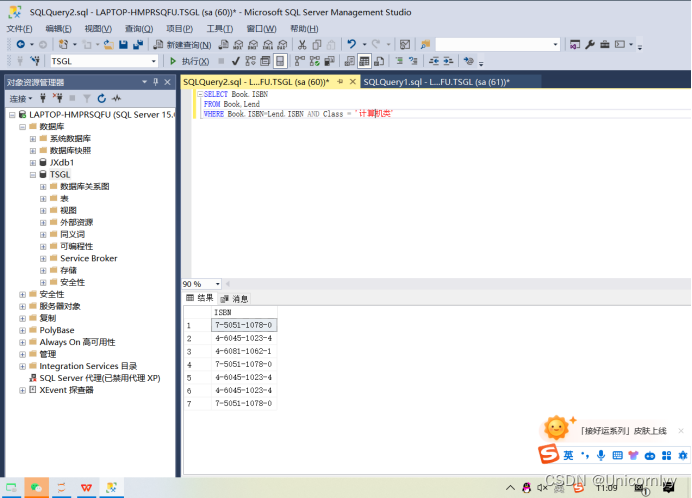
Task: Switch to the 消息 messages tab
Action: click(235, 299)
